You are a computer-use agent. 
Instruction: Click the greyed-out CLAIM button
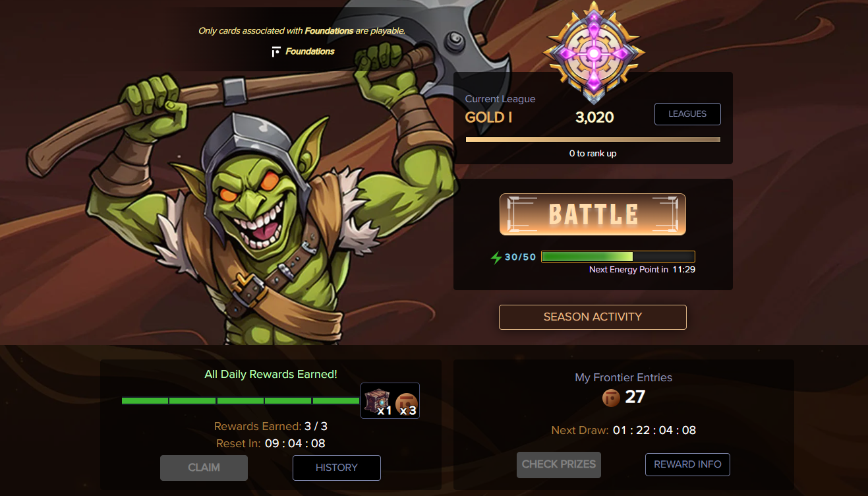click(x=204, y=468)
